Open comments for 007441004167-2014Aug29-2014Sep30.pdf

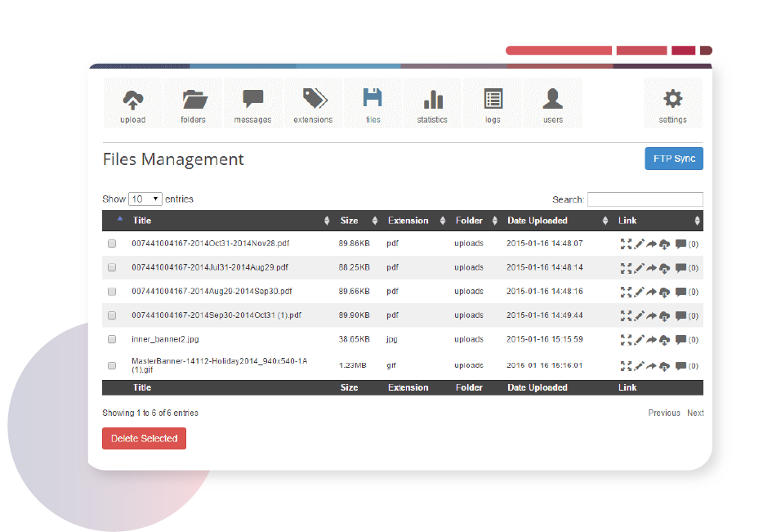pos(681,292)
